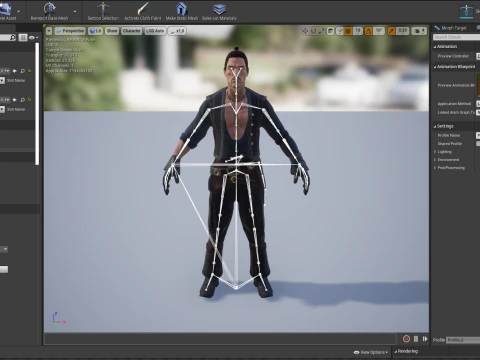Click the Search Details input field
Image resolution: width=480 pixels, height=360 pixels.
[457, 37]
